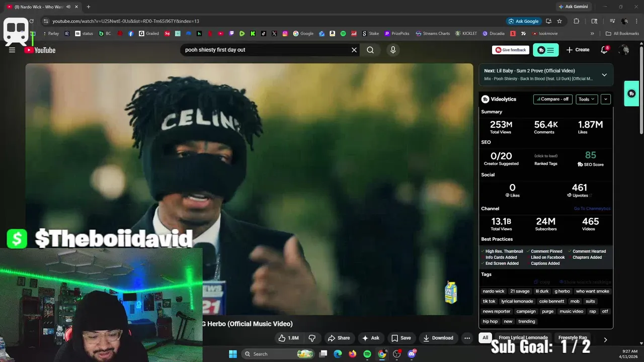Save the video to a playlist
Screen dimensions: 644x362
(x=401, y=338)
